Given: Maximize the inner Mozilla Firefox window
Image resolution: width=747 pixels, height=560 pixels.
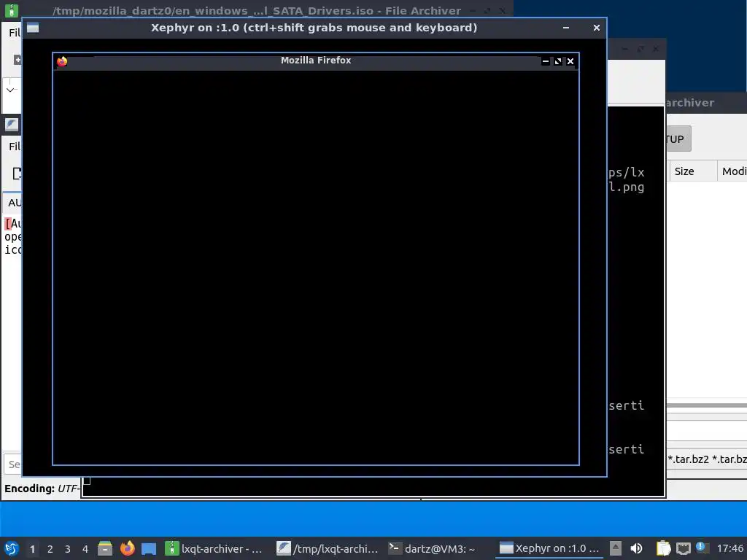Looking at the screenshot, I should pos(558,61).
